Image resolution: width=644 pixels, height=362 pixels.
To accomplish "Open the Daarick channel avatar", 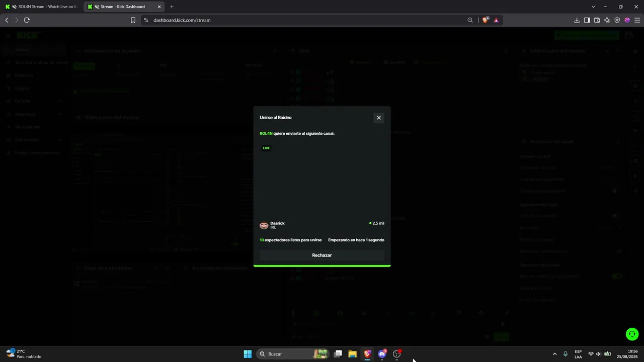I will coord(264,225).
